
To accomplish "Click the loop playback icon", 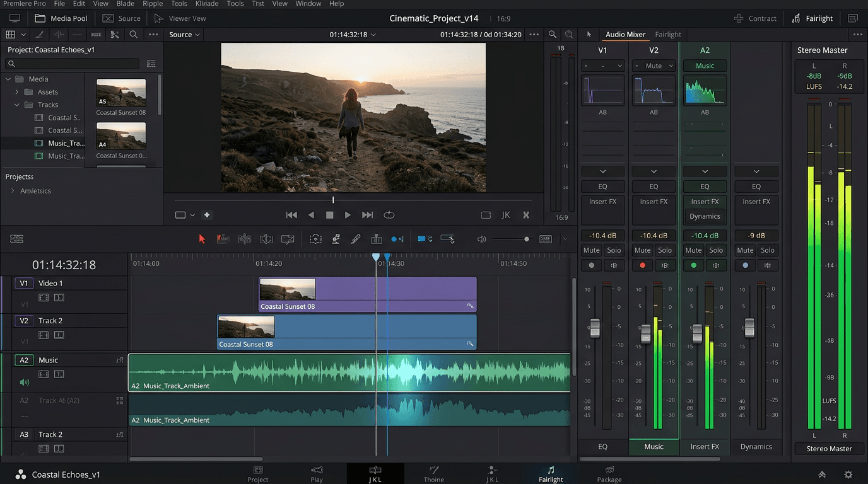I will pyautogui.click(x=389, y=215).
